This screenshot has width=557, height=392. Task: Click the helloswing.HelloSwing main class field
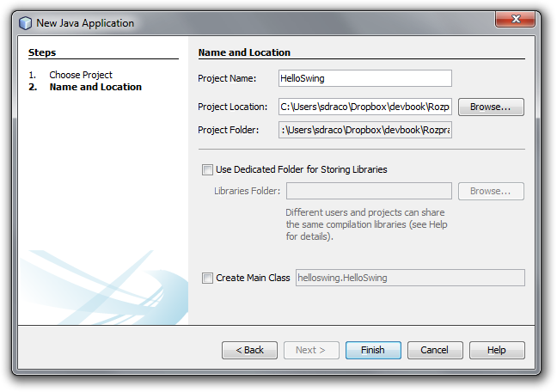point(410,278)
